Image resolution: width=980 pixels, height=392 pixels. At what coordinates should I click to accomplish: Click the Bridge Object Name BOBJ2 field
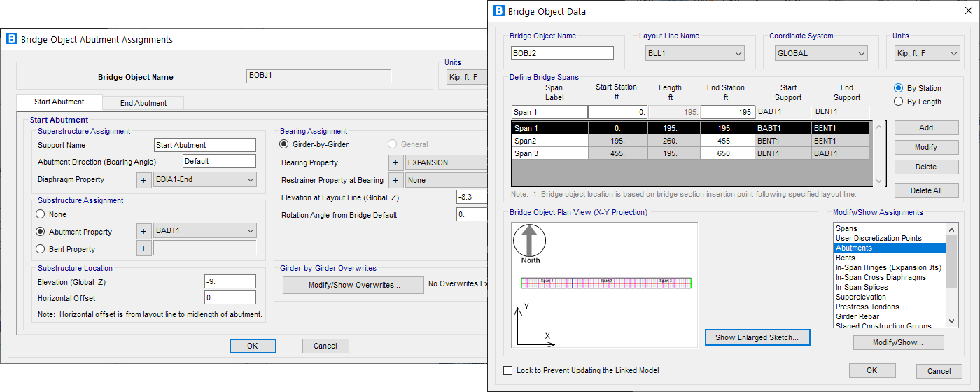coord(562,53)
